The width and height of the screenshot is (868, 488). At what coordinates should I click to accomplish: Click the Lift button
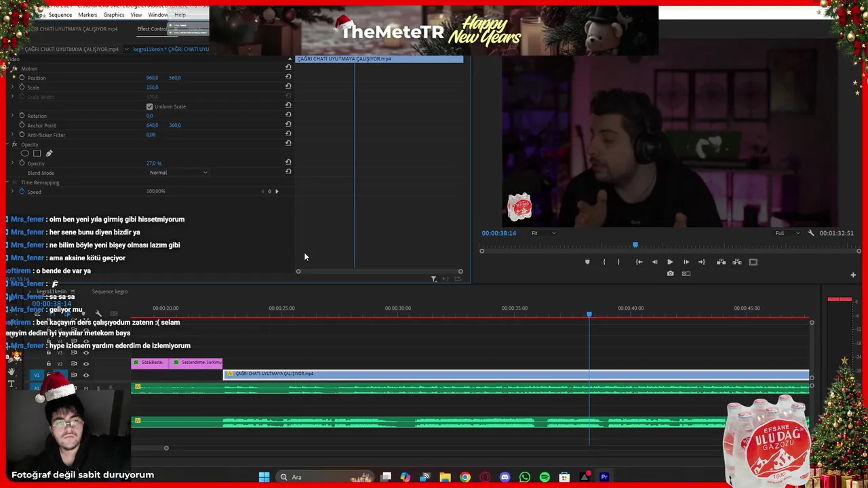721,262
